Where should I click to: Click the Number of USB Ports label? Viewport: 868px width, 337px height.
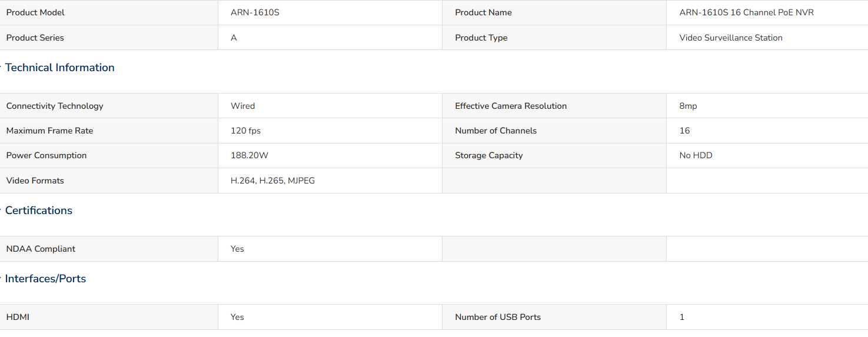point(498,317)
